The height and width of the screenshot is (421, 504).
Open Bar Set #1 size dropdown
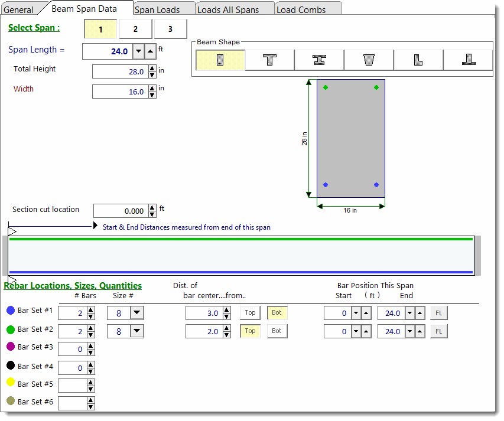point(136,313)
